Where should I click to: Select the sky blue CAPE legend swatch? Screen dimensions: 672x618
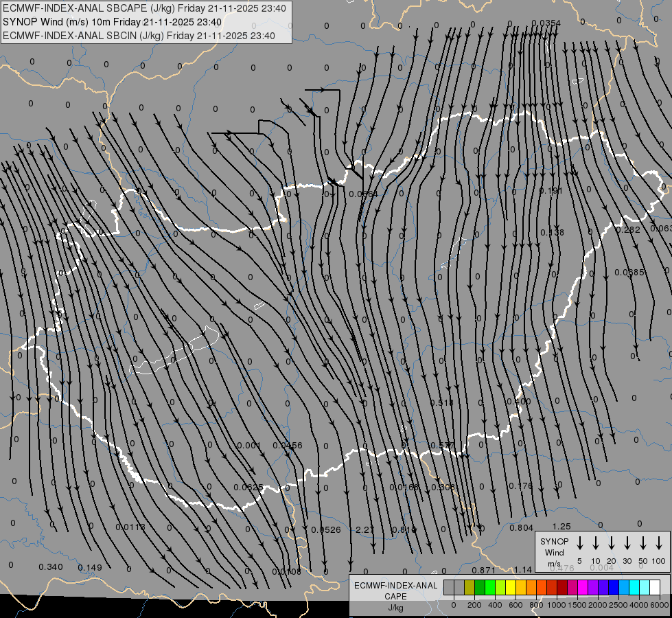point(623,587)
